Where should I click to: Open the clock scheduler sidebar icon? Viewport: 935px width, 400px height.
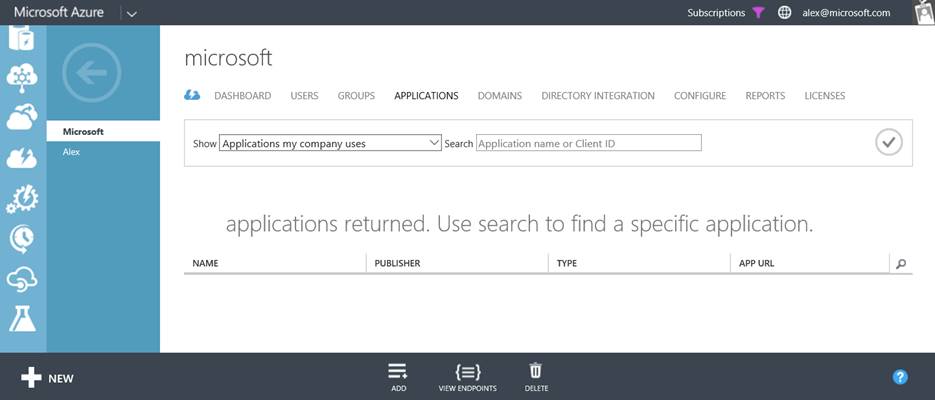coord(22,240)
